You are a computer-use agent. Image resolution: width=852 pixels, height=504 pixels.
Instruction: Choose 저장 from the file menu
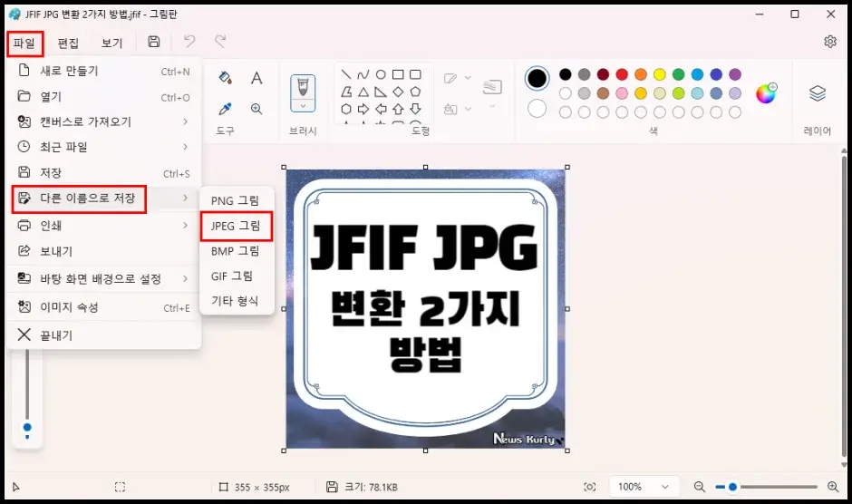point(104,173)
